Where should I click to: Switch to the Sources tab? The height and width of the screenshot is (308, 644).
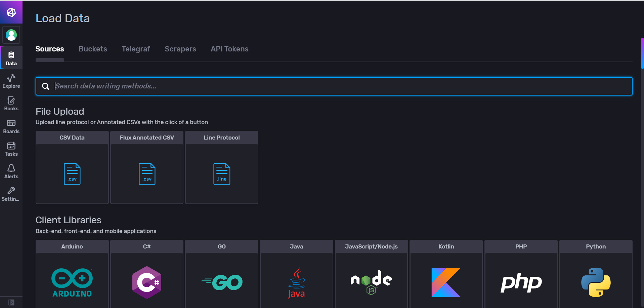tap(50, 49)
